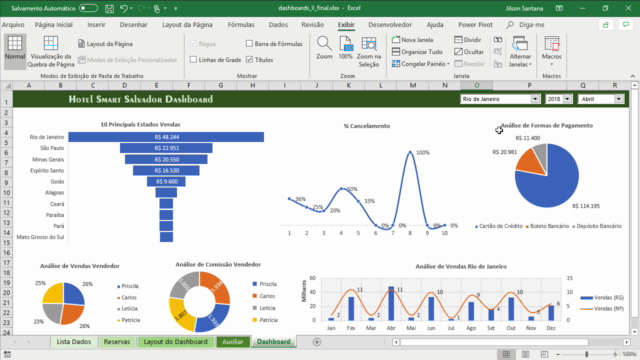Enable Linhas de Grade checkbox

pyautogui.click(x=193, y=60)
